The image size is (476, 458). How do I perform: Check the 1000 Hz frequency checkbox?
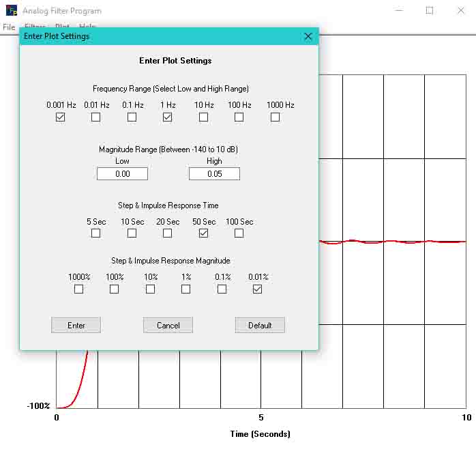tap(275, 117)
